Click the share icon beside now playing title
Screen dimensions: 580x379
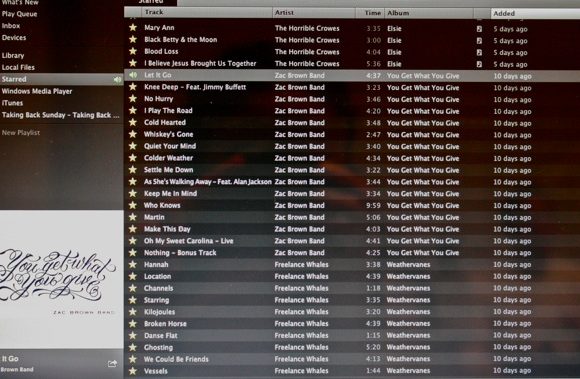pyautogui.click(x=112, y=364)
